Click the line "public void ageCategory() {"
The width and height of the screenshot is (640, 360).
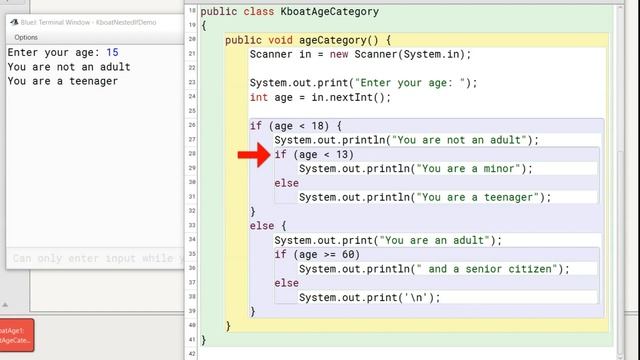click(308, 40)
